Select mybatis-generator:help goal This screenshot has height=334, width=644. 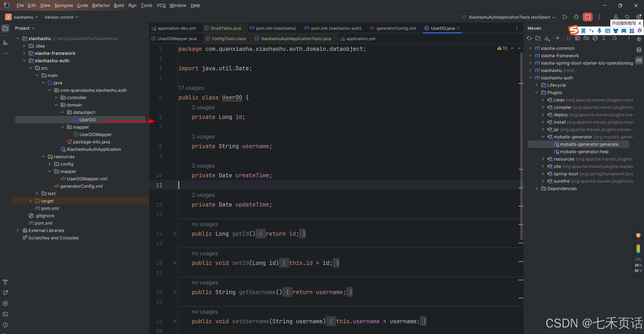coord(584,151)
